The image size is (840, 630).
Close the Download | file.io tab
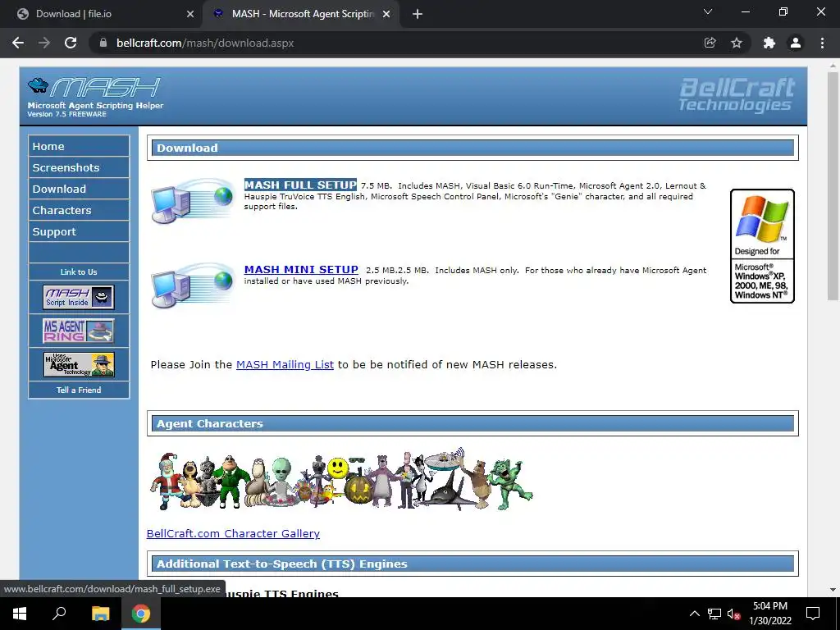190,14
